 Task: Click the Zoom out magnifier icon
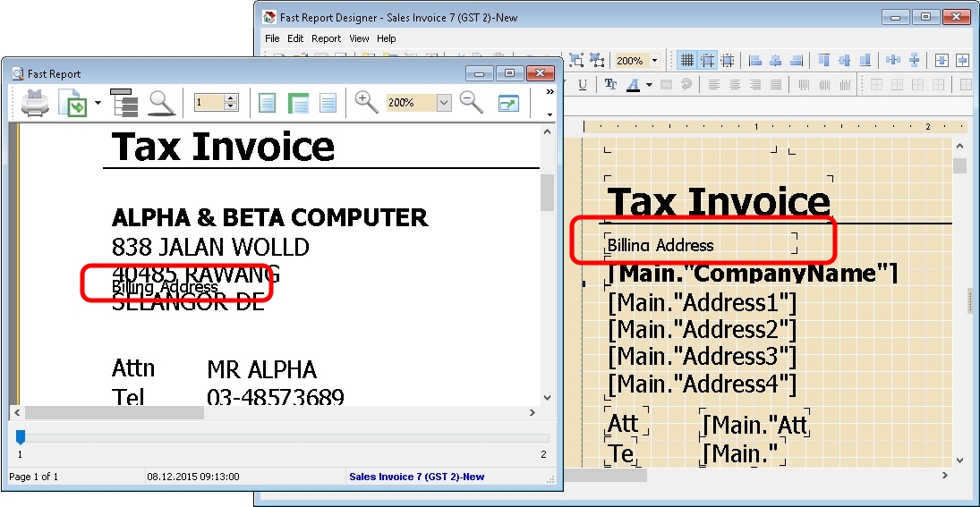point(471,102)
